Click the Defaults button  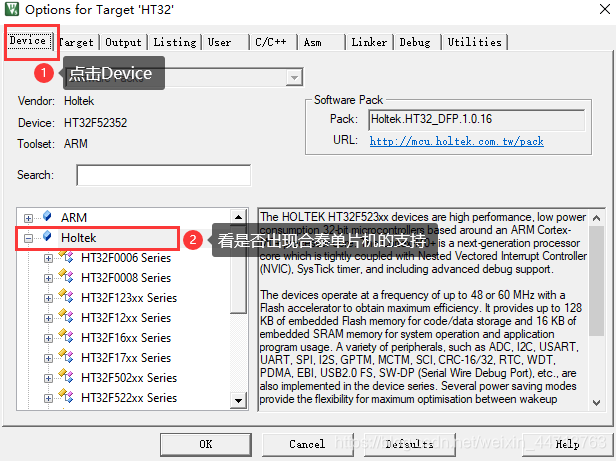point(410,444)
